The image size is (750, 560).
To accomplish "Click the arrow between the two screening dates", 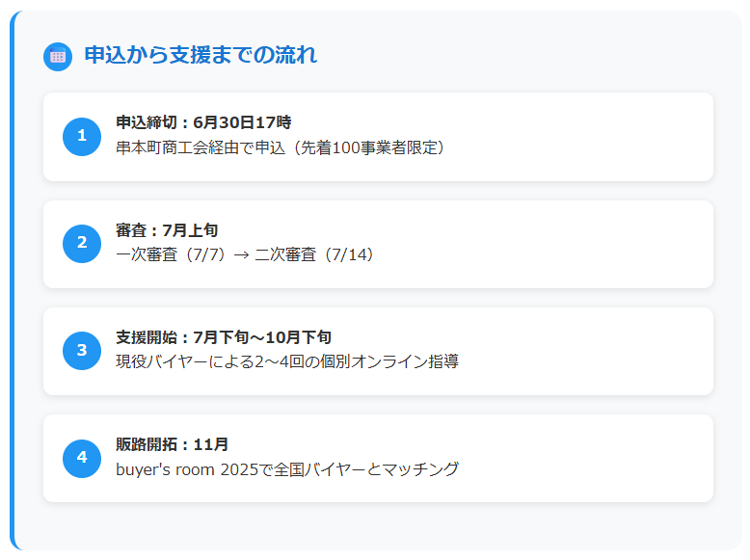I will click(x=241, y=255).
